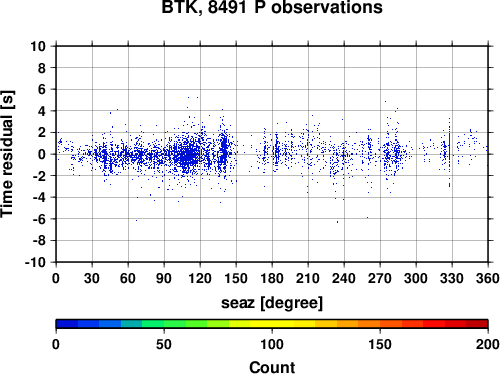Click the y-axis tick label "-8"
The width and height of the screenshot is (500, 374).
tap(39, 241)
